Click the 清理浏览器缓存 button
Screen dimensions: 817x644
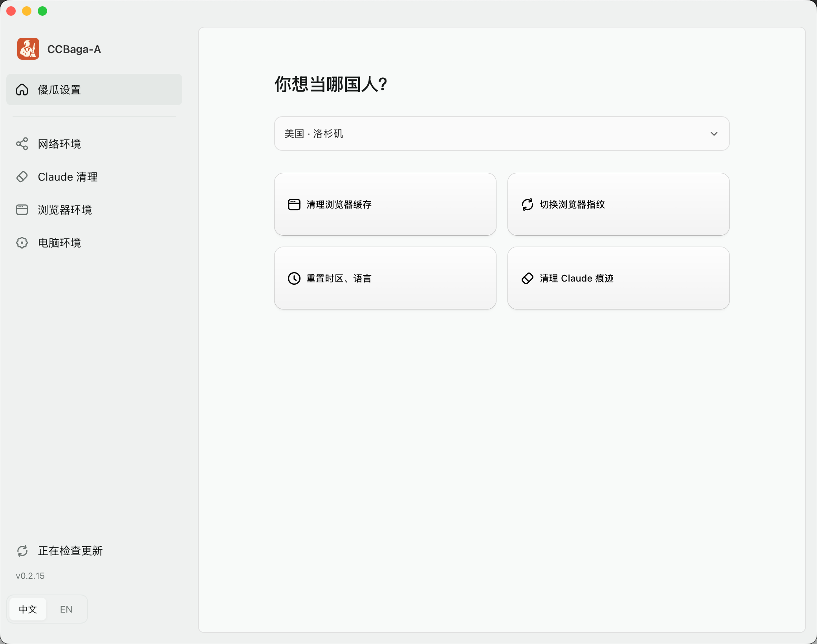385,204
